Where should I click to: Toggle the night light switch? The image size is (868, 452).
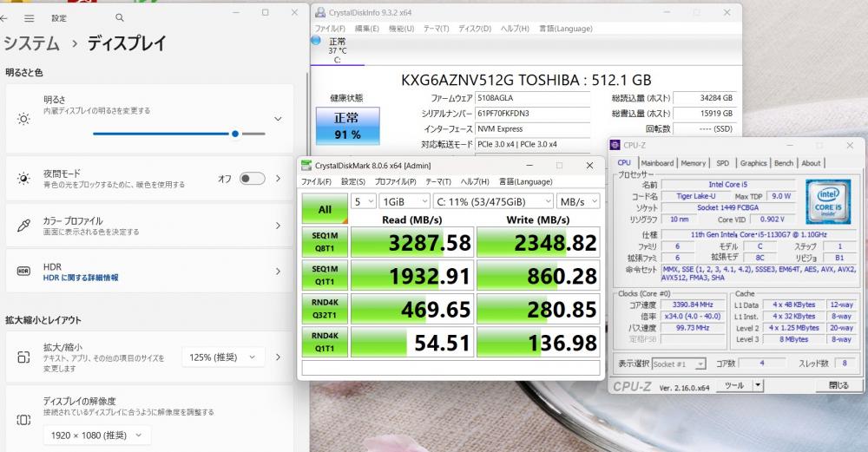tap(253, 178)
